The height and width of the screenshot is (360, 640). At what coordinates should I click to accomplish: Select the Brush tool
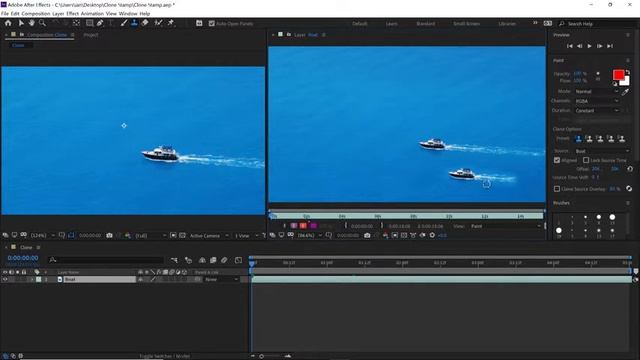pos(124,23)
